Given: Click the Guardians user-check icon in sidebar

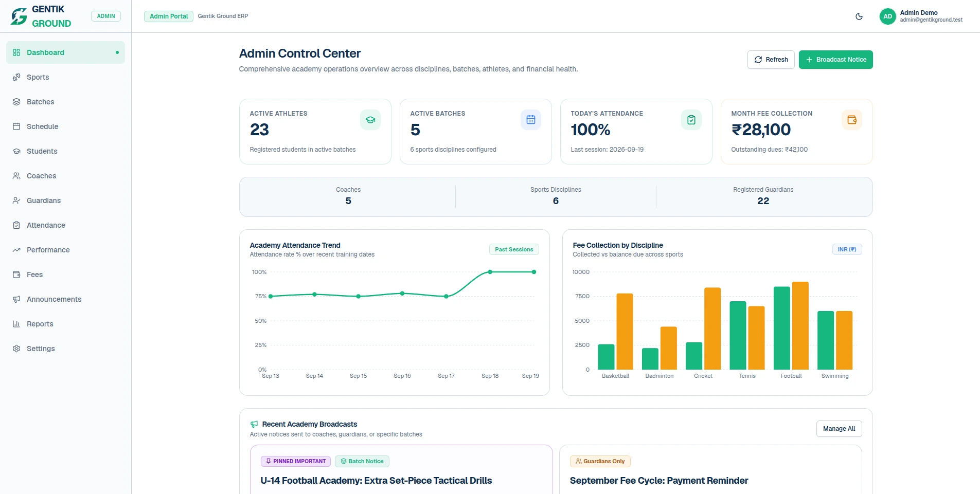Looking at the screenshot, I should pyautogui.click(x=16, y=200).
